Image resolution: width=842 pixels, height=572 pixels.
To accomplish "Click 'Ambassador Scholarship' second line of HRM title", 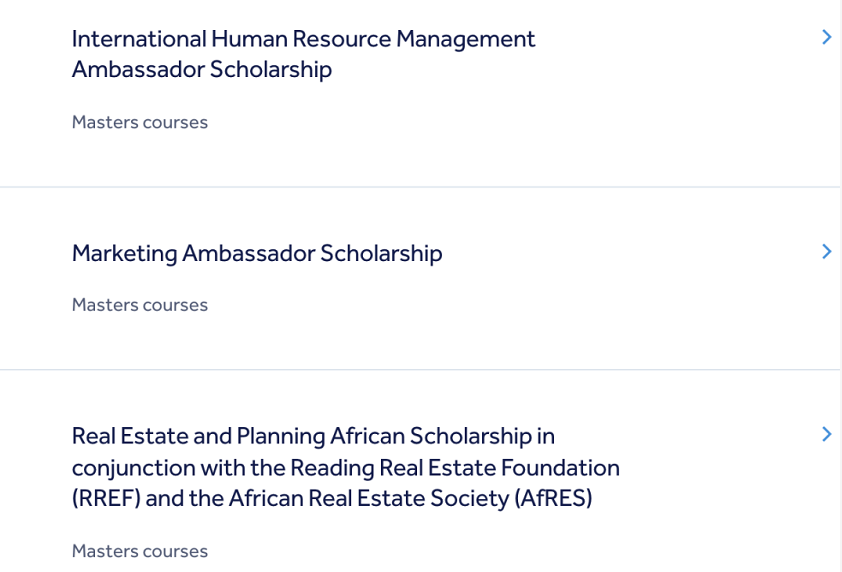I will tap(202, 69).
